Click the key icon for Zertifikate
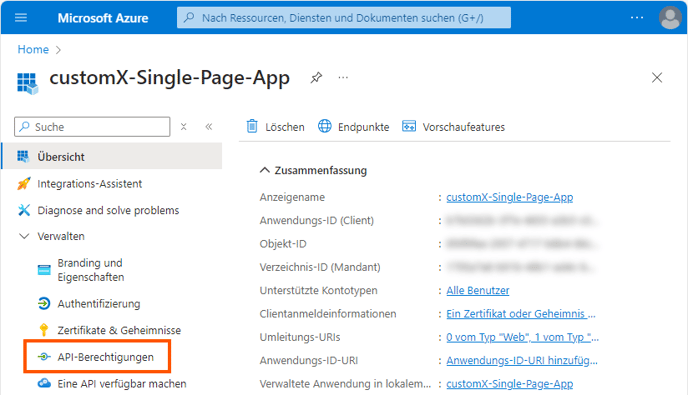This screenshot has height=395, width=688. [44, 330]
